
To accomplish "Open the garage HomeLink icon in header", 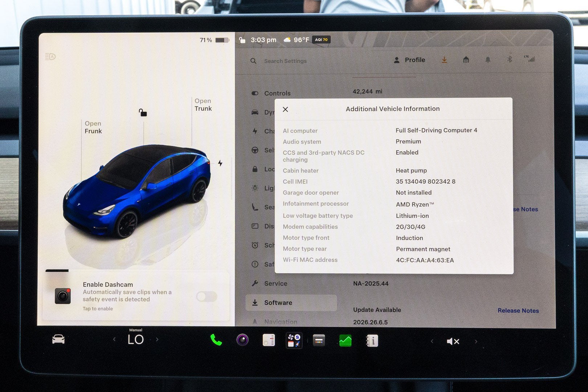I will click(466, 60).
